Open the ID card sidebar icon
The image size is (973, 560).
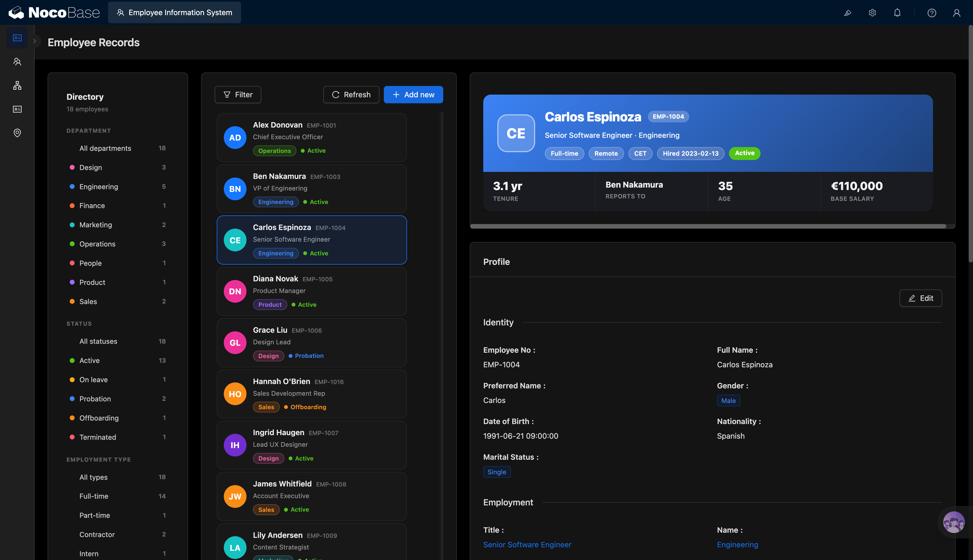click(17, 109)
